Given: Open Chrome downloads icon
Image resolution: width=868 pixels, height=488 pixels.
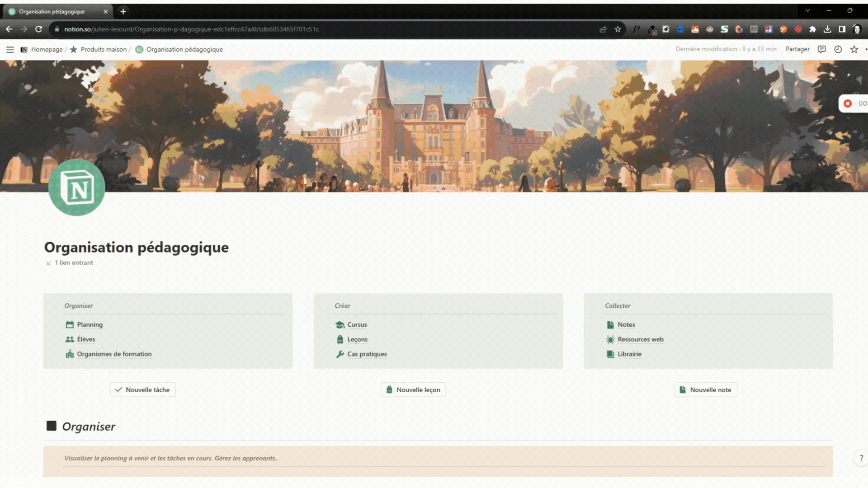Looking at the screenshot, I should [x=827, y=29].
